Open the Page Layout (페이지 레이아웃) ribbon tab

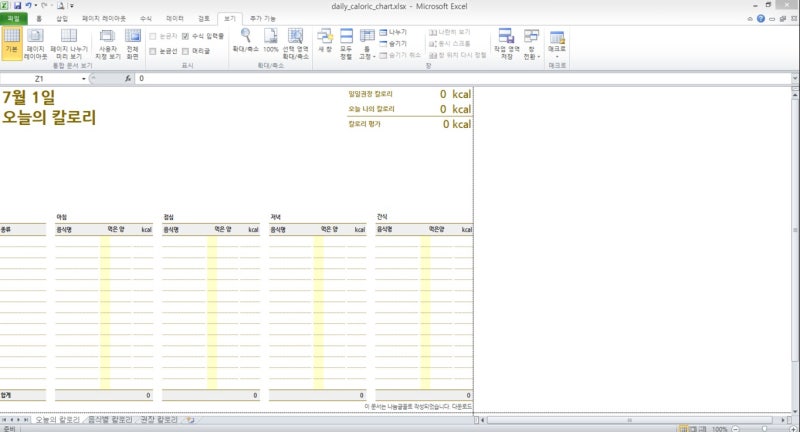point(104,18)
